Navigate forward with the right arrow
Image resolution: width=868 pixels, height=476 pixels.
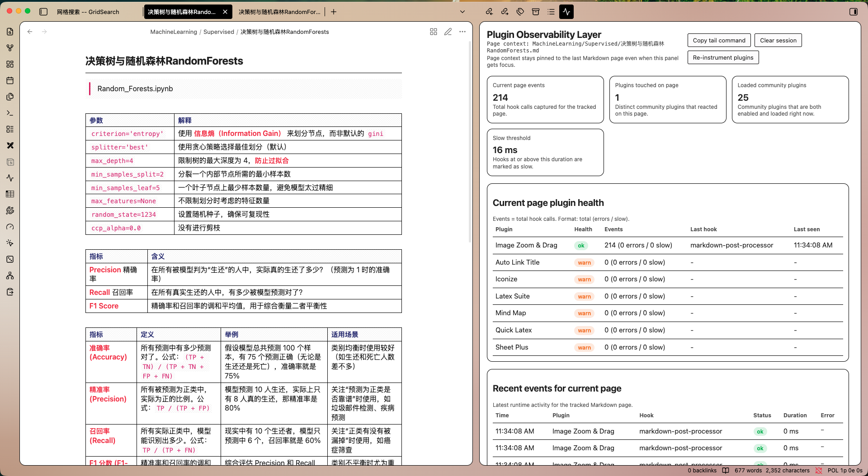click(x=44, y=32)
